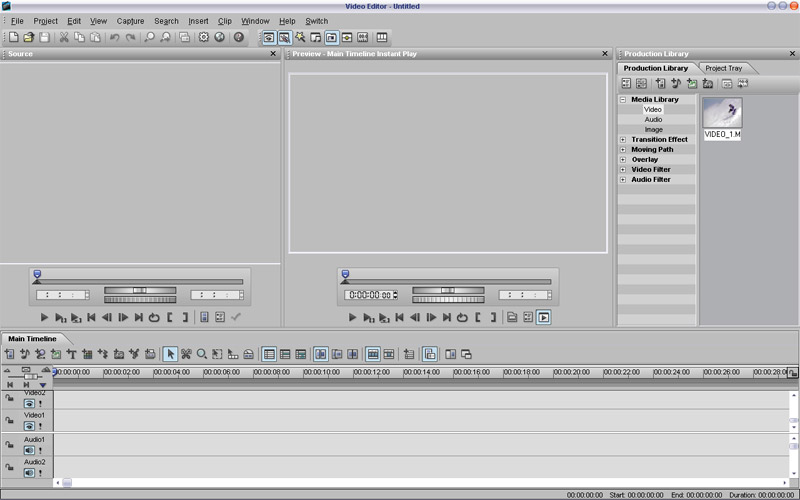Image resolution: width=800 pixels, height=500 pixels.
Task: Lock the Video2 track
Action: point(9,397)
